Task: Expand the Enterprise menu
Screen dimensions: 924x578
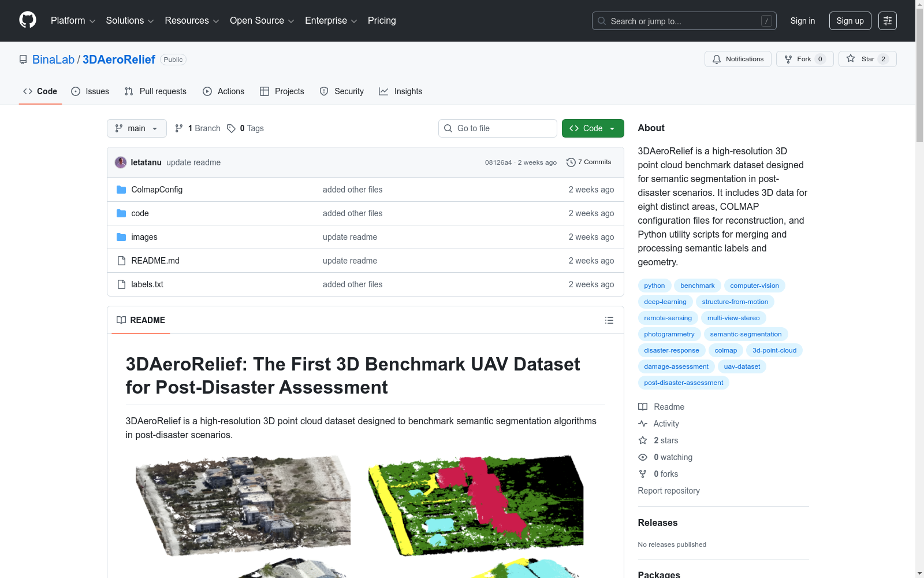Action: (331, 21)
